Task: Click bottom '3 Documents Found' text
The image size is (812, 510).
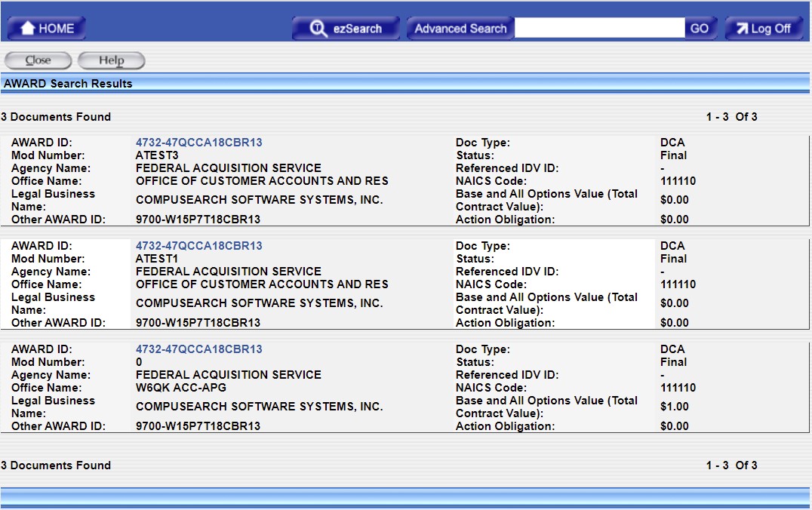Action: pyautogui.click(x=56, y=465)
